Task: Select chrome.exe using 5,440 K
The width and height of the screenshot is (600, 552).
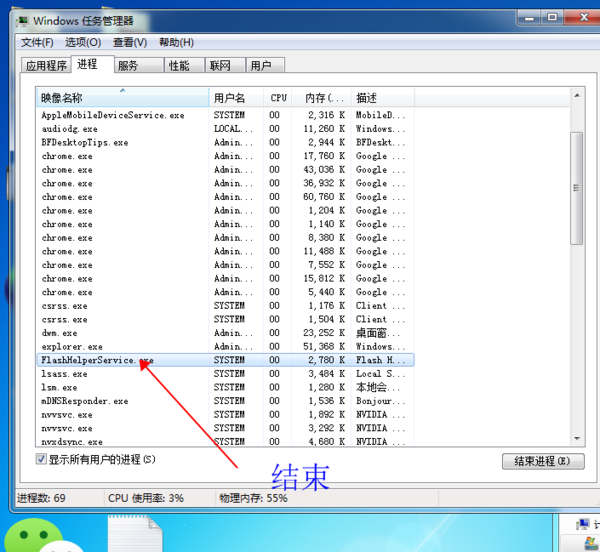Action: (x=225, y=292)
